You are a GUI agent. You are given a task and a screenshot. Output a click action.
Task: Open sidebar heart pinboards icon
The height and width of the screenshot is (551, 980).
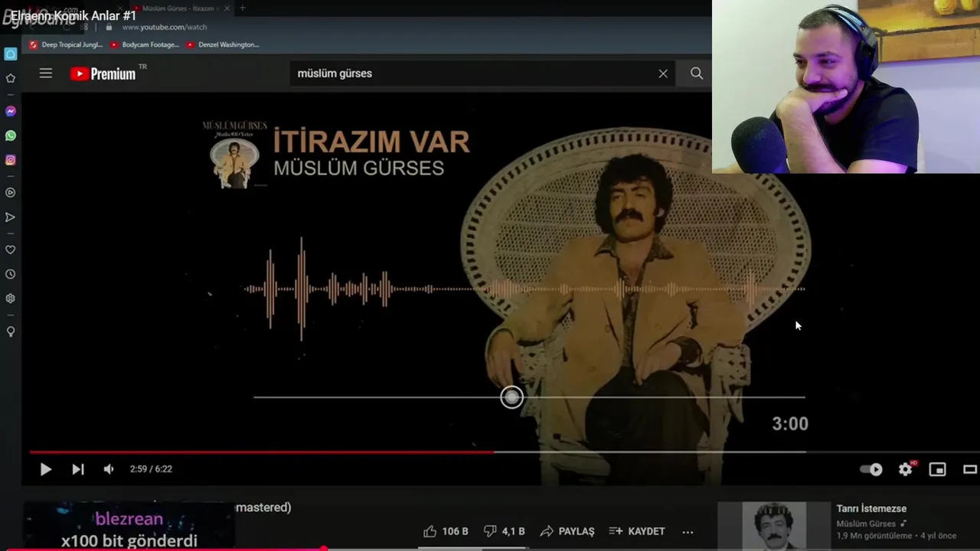[x=11, y=249]
